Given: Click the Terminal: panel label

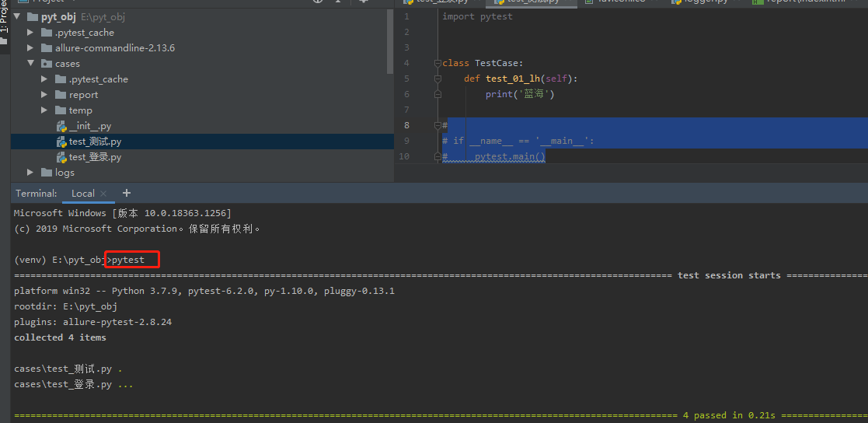Looking at the screenshot, I should (x=37, y=194).
